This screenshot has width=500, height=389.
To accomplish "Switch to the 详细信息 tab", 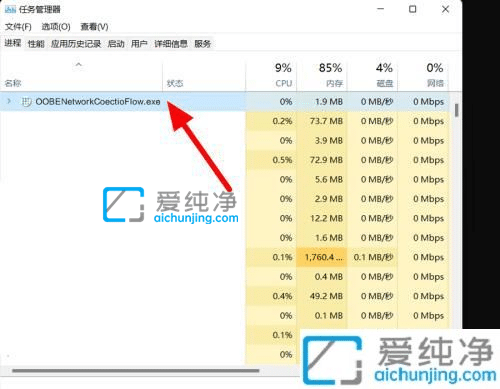I will click(171, 44).
